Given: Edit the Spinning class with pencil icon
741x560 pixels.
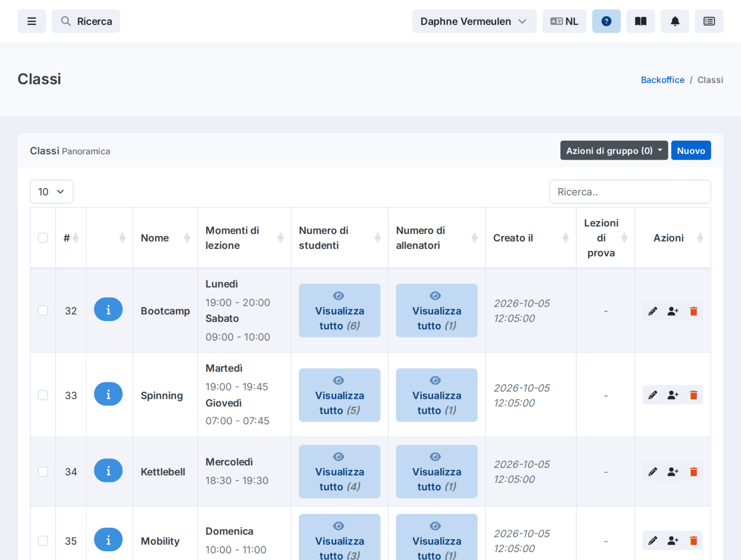Looking at the screenshot, I should (653, 395).
